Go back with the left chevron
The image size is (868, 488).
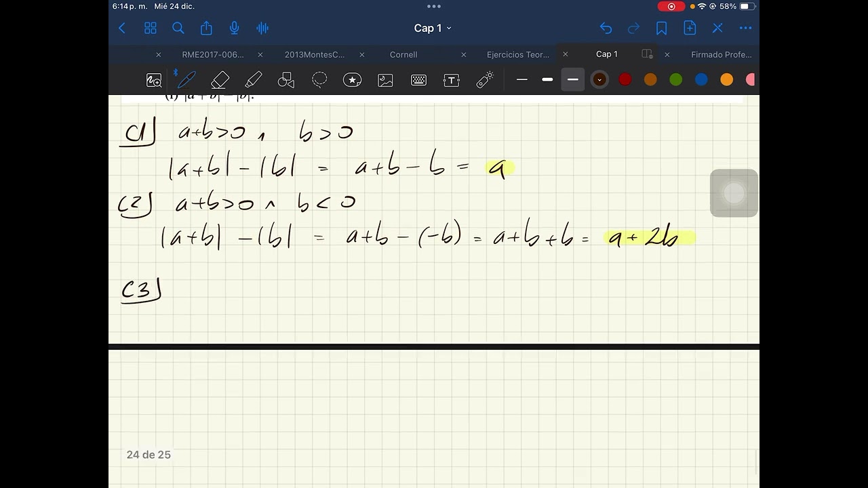(122, 28)
